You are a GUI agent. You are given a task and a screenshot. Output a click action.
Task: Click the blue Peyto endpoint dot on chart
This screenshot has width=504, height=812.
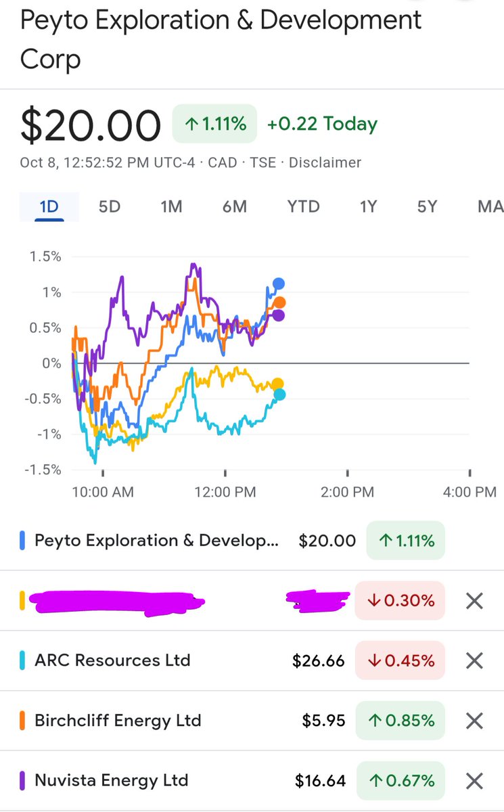pyautogui.click(x=279, y=284)
